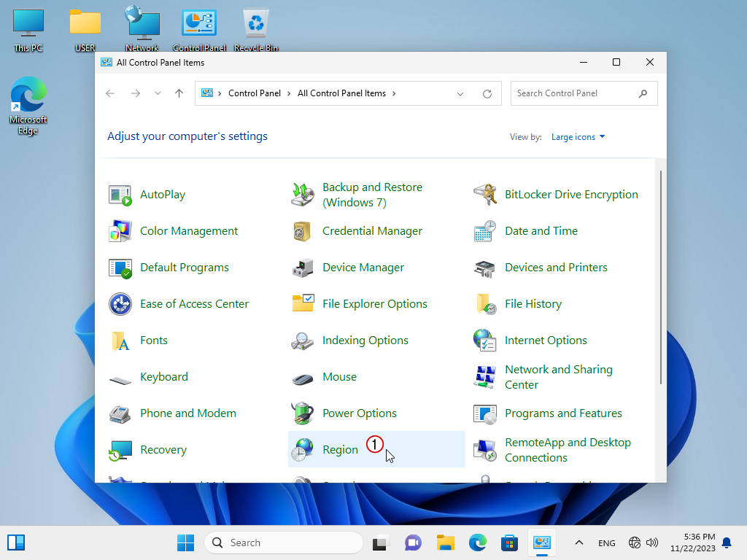Open the Region link
747x560 pixels.
coord(340,450)
